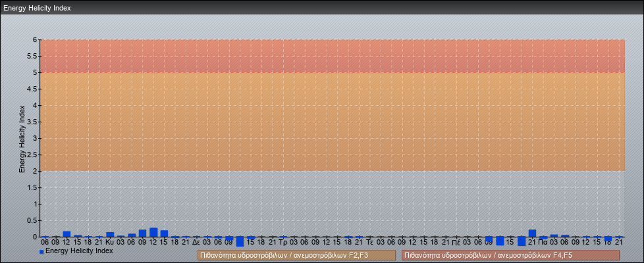Click the 5.5 value on y-axis
This screenshot has width=644, height=263.
point(32,56)
